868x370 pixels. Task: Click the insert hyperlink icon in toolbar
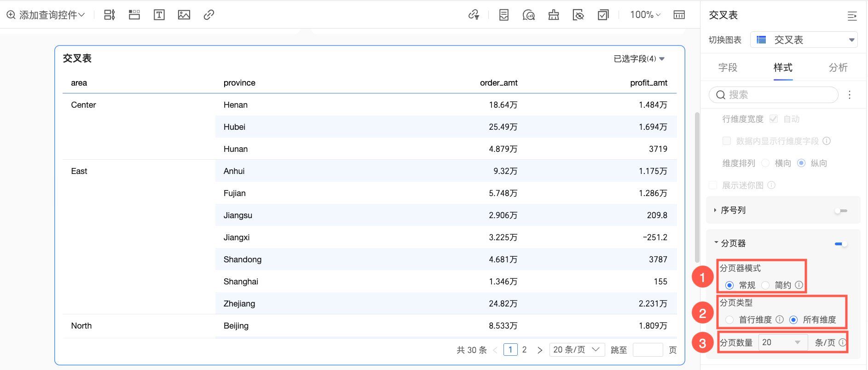click(208, 15)
